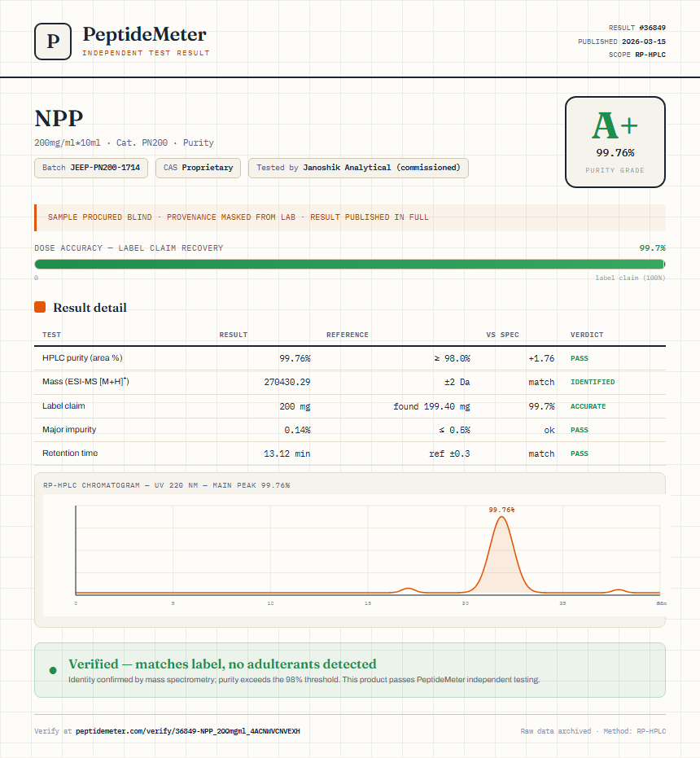Click the SAMPLE PROCURED BLIND notice banner
This screenshot has height=758, width=700.
[x=350, y=217]
